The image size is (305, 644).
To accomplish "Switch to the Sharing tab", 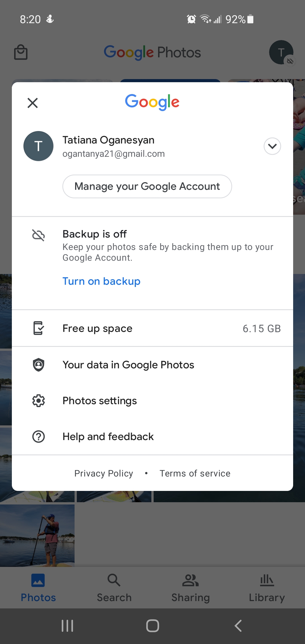I will [x=190, y=588].
